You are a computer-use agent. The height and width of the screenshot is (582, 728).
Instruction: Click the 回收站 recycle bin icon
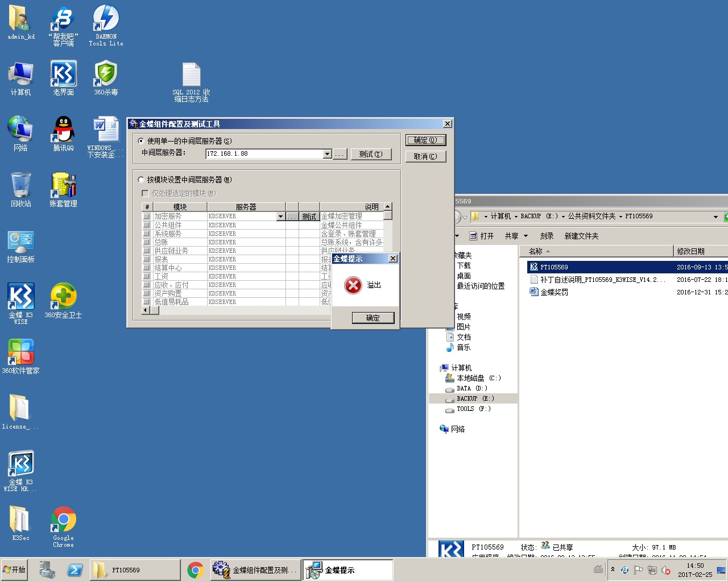(x=20, y=190)
